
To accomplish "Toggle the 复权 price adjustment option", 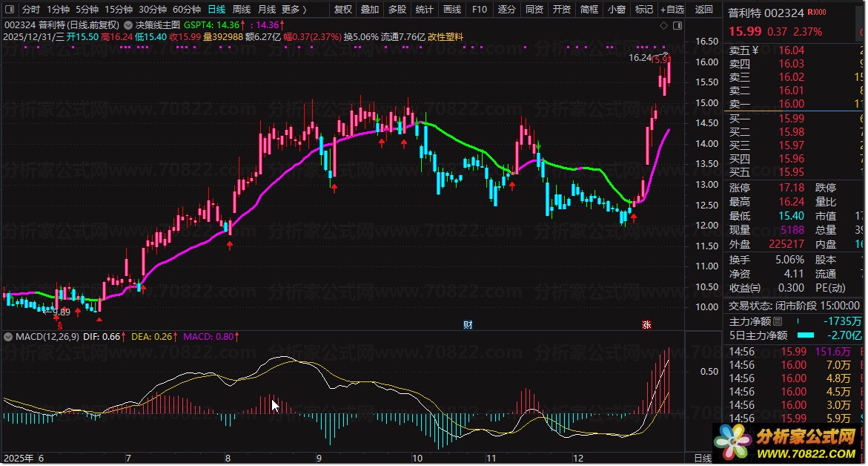I will coord(343,10).
